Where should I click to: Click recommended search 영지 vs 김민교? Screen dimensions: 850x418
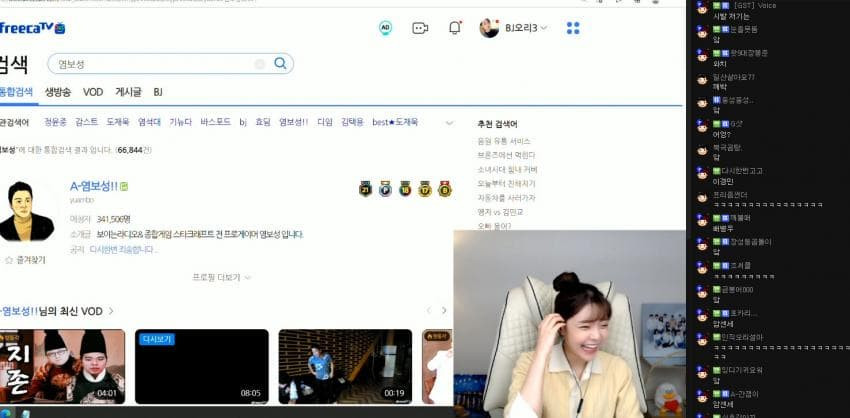(x=500, y=212)
